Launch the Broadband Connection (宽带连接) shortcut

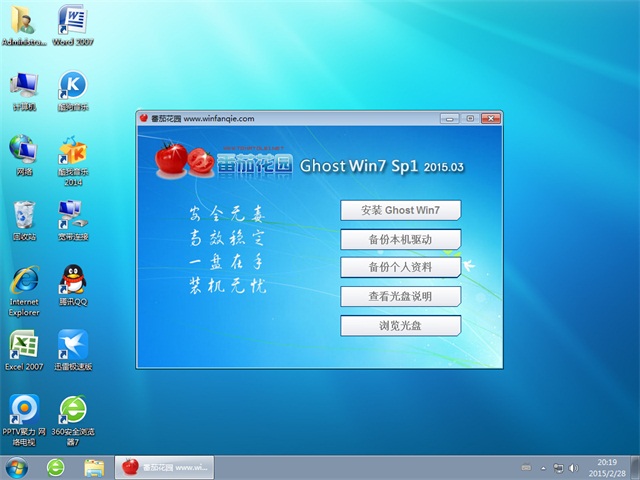click(72, 216)
